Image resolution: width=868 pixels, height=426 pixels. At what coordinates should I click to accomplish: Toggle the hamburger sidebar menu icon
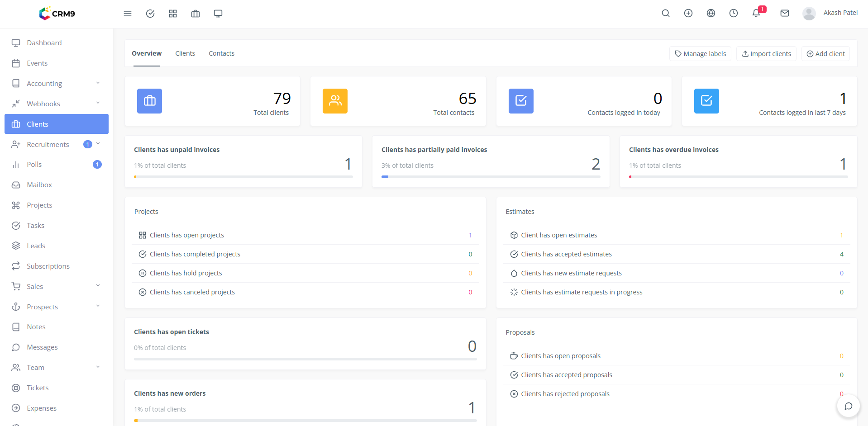click(x=128, y=14)
